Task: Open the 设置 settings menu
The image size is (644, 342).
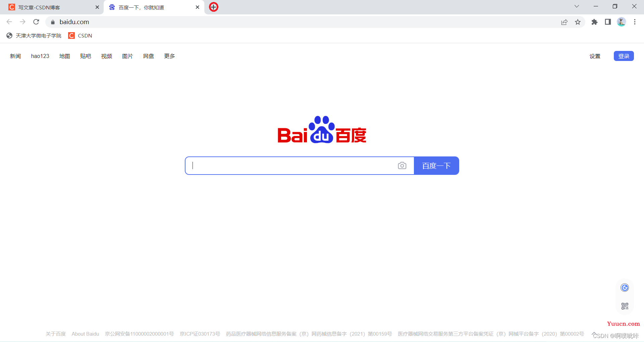Action: point(595,56)
